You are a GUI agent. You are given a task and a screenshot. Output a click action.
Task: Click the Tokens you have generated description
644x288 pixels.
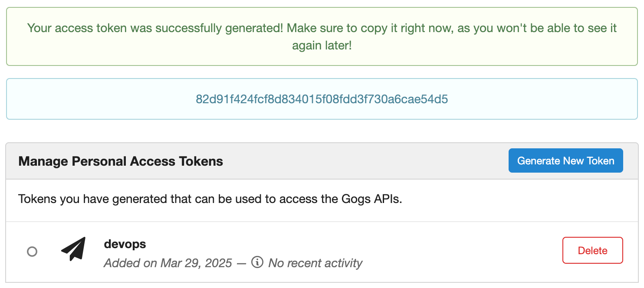(210, 200)
